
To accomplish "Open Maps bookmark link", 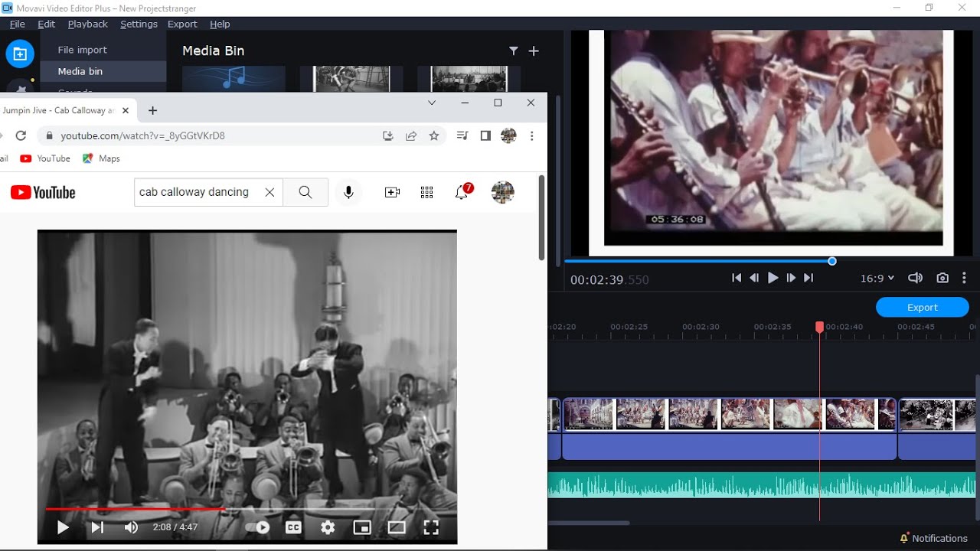I will [x=101, y=158].
